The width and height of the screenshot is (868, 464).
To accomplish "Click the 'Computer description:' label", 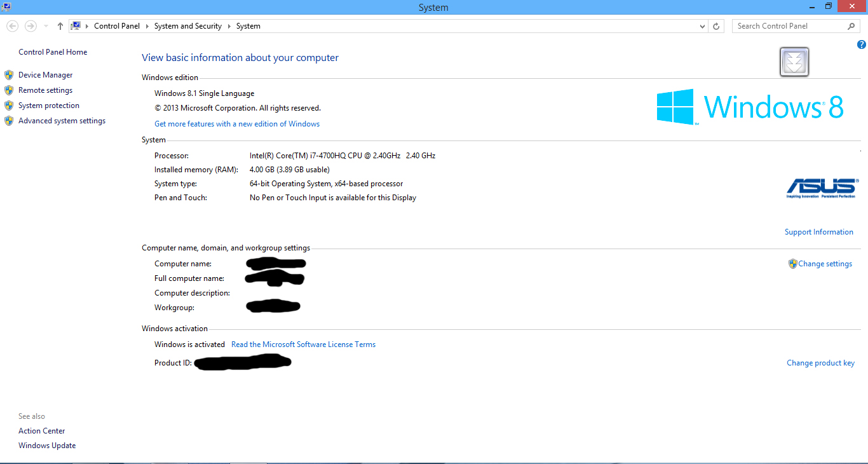I will coord(192,293).
